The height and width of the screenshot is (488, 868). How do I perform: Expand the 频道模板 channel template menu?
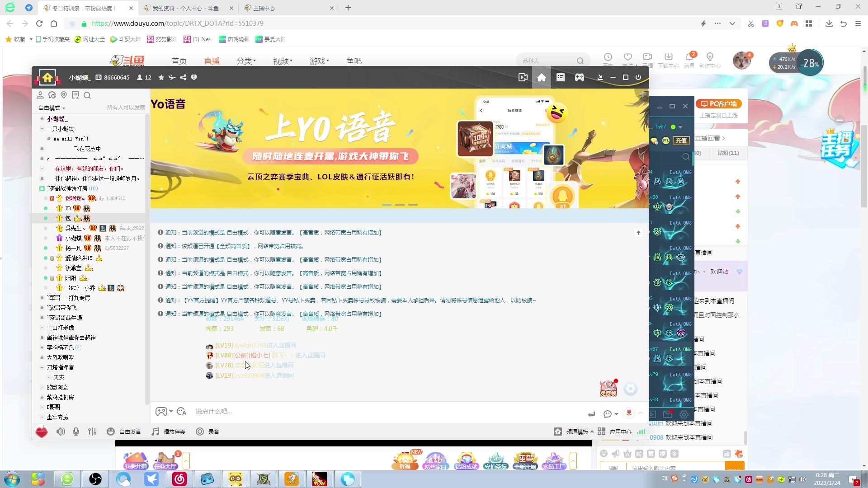tap(574, 432)
